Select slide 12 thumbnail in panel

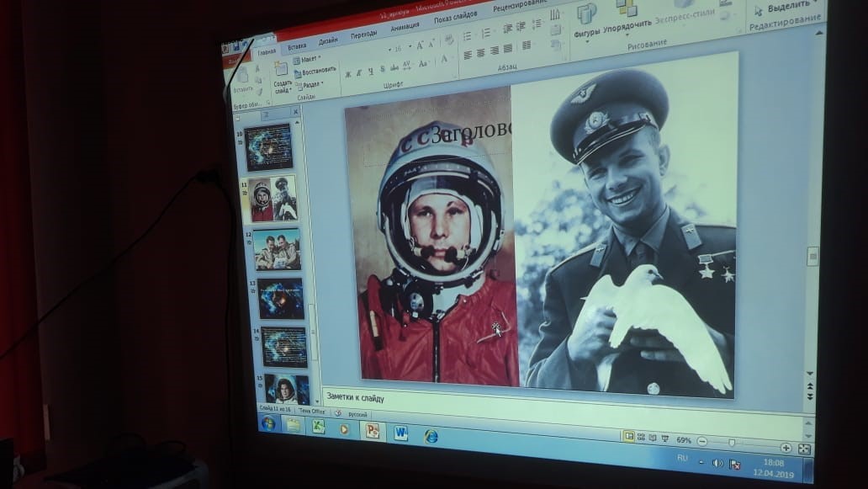click(277, 249)
